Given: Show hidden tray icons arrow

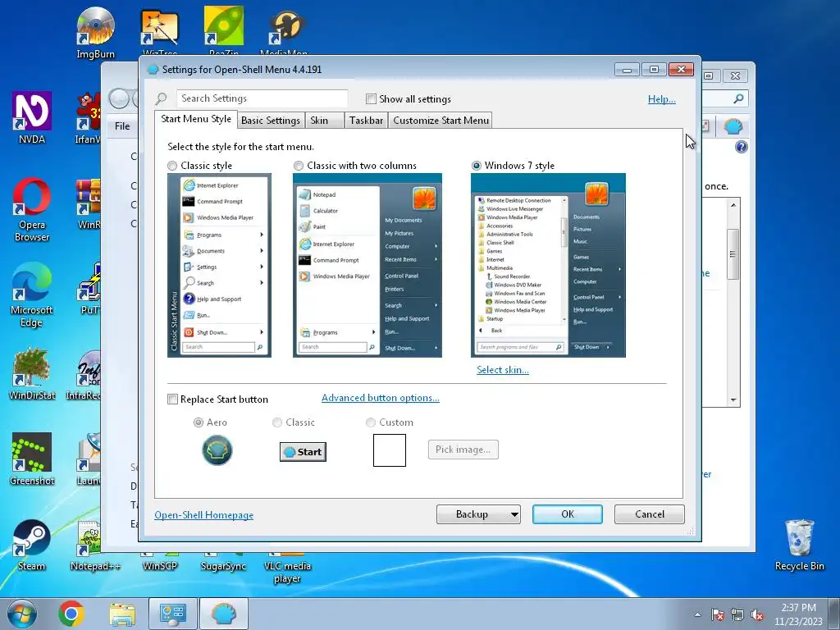Looking at the screenshot, I should click(x=697, y=614).
